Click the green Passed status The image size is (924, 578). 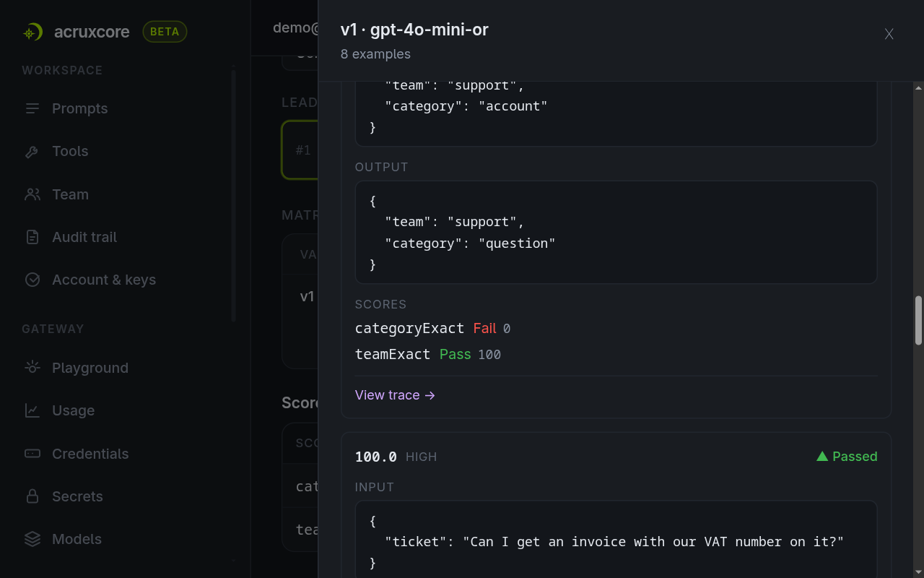tap(847, 457)
